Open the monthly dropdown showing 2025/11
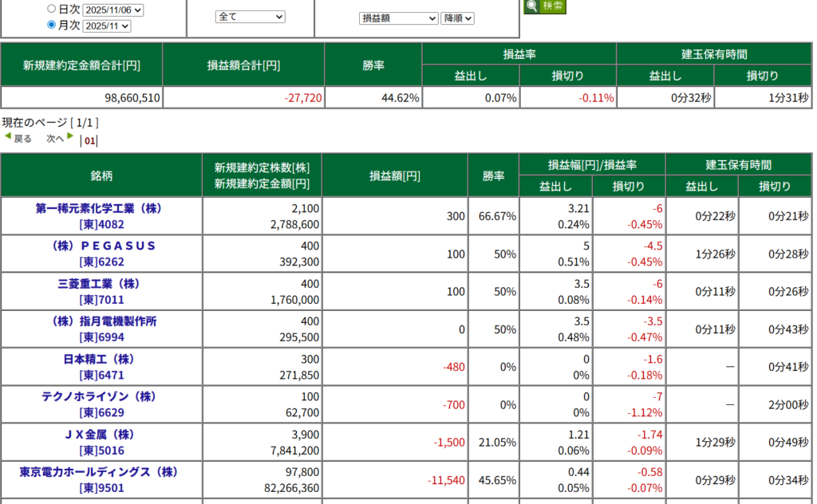Image resolution: width=817 pixels, height=504 pixels. pos(106,26)
